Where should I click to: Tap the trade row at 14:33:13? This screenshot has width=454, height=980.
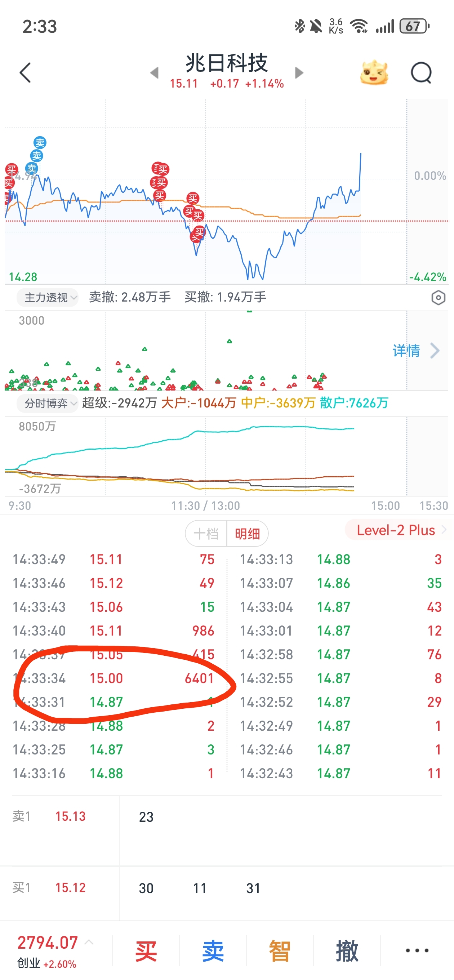point(340,559)
